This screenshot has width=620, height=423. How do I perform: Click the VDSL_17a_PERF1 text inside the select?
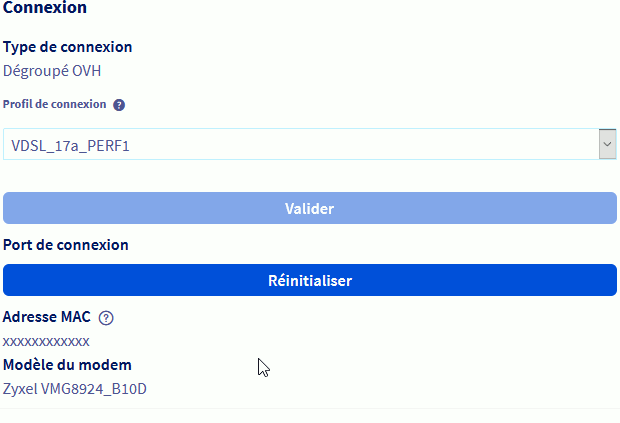(70, 146)
